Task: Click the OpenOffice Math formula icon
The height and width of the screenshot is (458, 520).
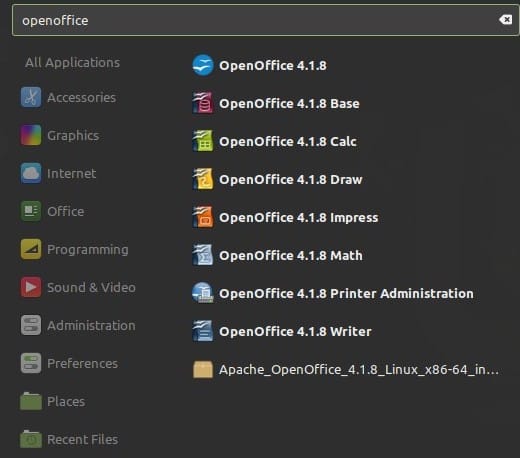Action: pos(203,255)
